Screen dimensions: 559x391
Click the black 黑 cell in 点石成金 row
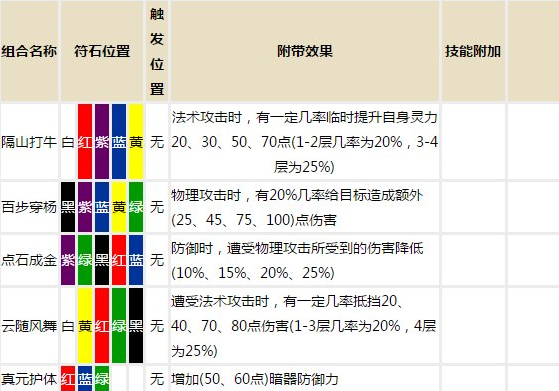pos(102,260)
